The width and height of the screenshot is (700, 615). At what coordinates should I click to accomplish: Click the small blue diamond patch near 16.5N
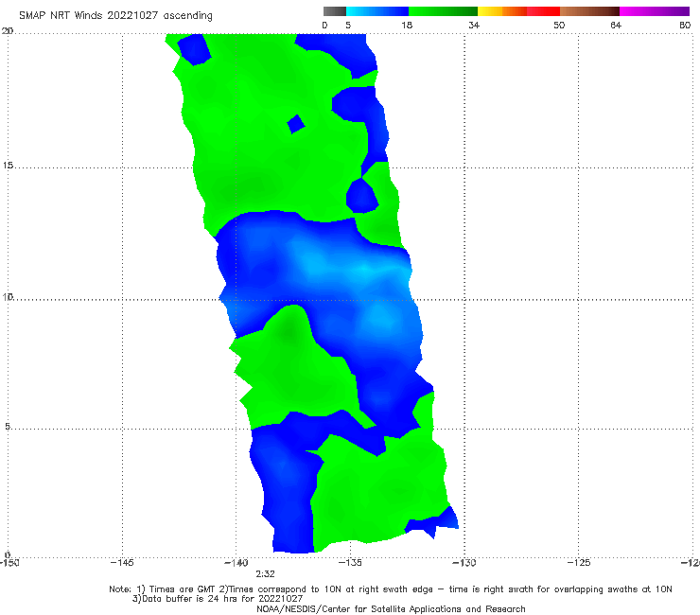pyautogui.click(x=295, y=124)
